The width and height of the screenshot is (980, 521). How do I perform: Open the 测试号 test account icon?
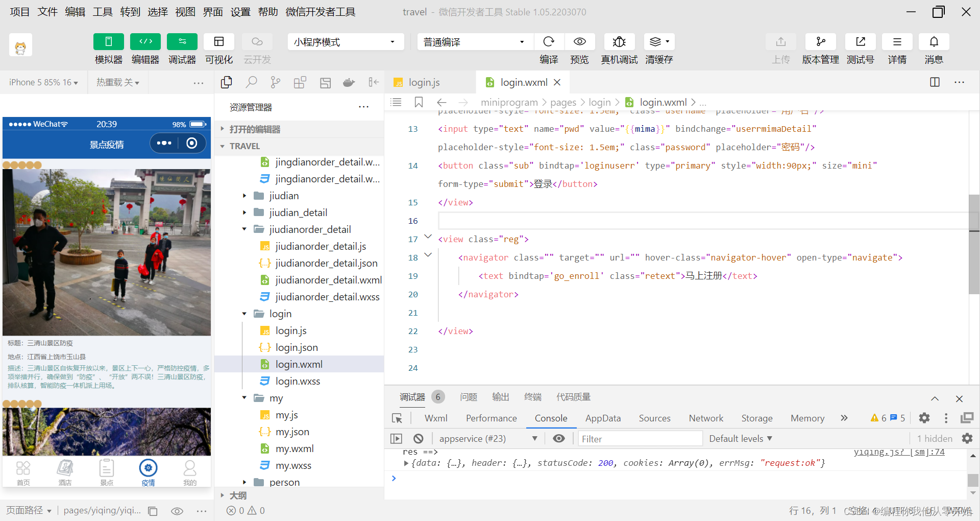[861, 41]
